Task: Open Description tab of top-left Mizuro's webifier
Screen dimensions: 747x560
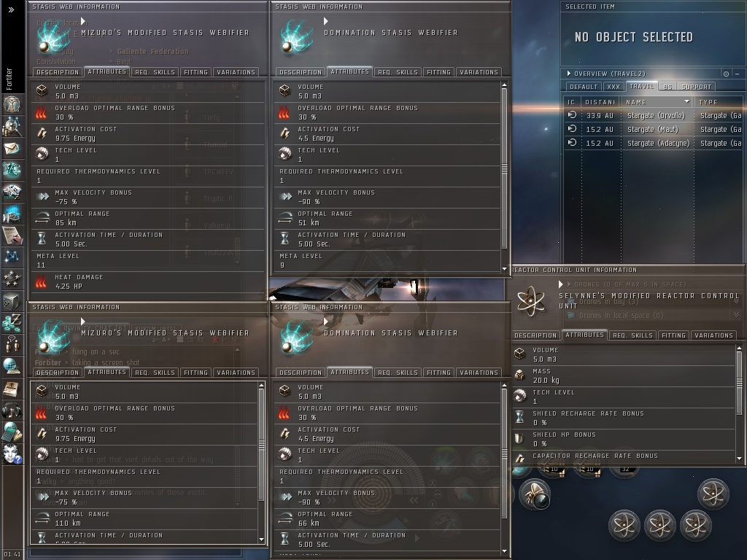Action: [x=58, y=72]
